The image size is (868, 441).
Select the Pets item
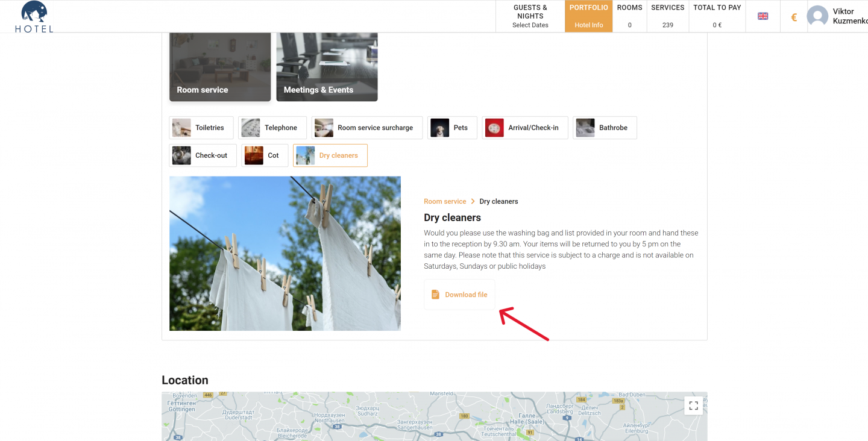(x=452, y=128)
